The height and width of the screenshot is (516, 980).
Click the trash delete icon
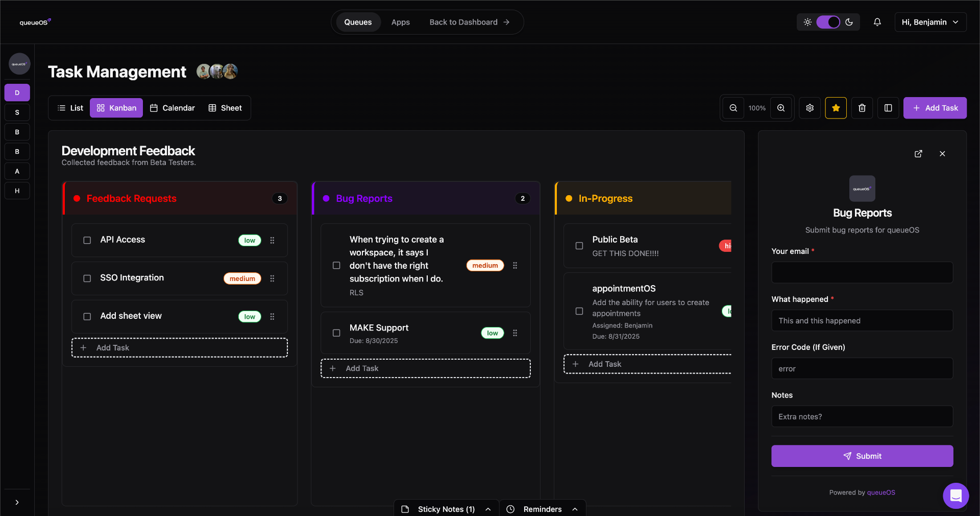862,108
